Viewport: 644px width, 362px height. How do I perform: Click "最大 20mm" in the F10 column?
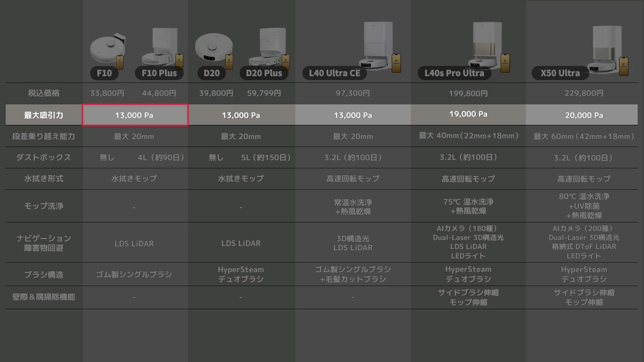pyautogui.click(x=134, y=137)
